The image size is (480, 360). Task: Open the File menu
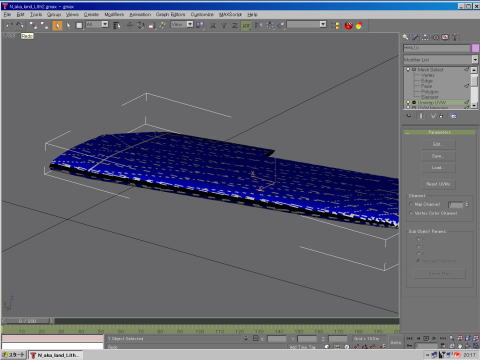tap(7, 14)
